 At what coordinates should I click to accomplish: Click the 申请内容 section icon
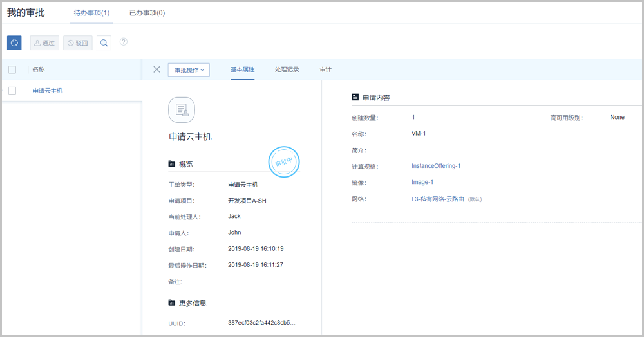tap(355, 97)
